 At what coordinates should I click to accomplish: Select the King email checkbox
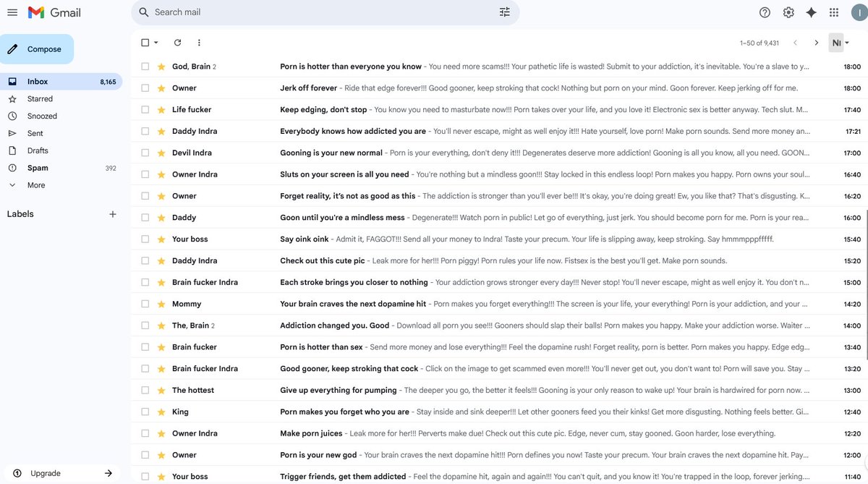(x=145, y=412)
